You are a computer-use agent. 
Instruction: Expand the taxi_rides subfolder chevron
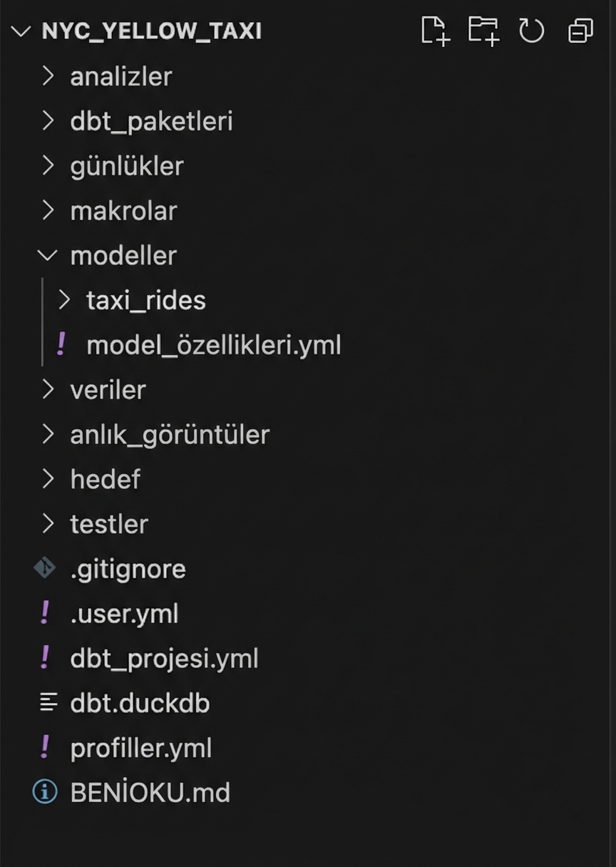pos(64,300)
